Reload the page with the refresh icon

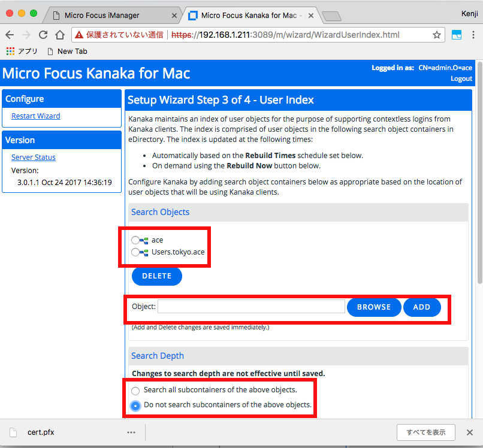point(43,35)
